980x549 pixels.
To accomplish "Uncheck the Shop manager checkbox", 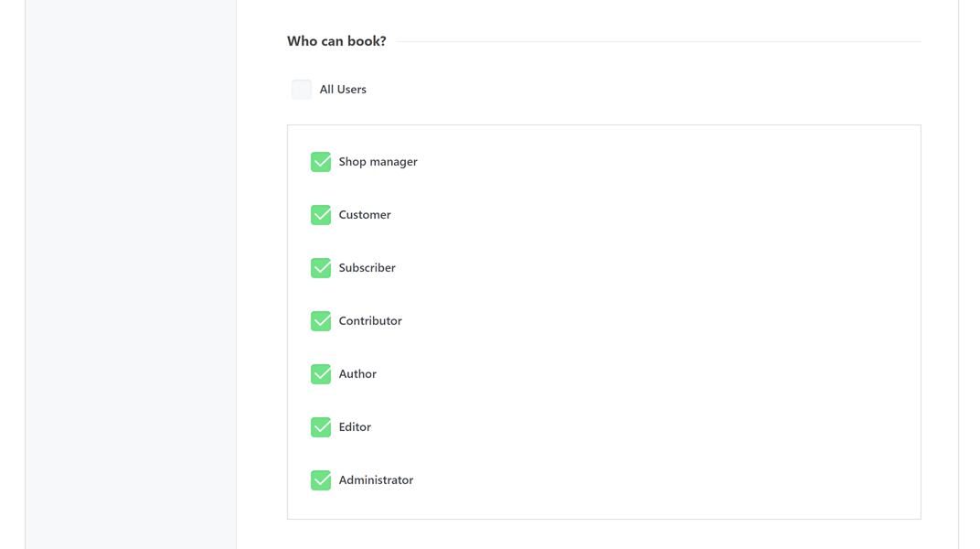I will (x=321, y=162).
